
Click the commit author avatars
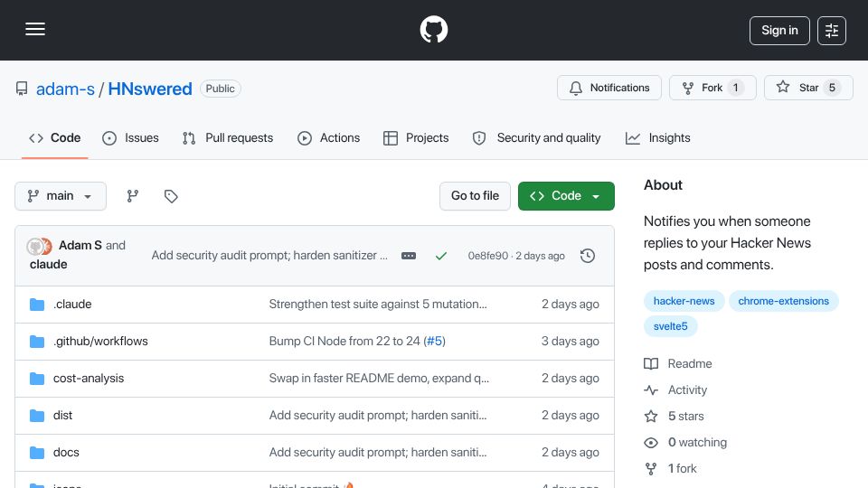[39, 246]
